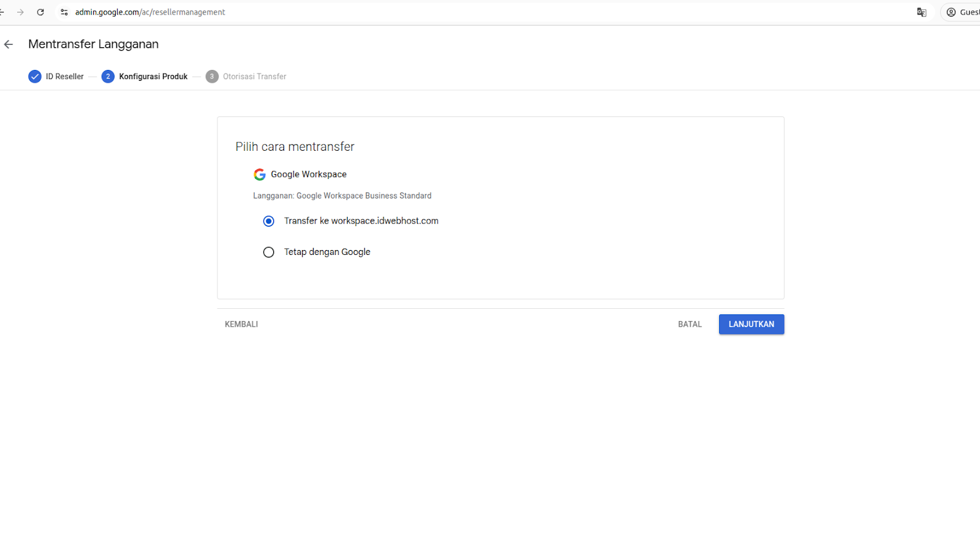Click the Google Workspace logo icon

tap(259, 174)
